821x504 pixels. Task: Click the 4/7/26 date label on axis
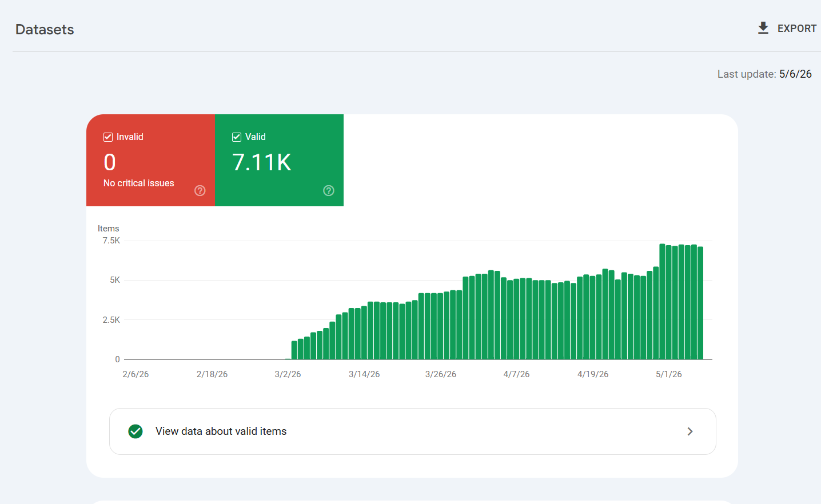pyautogui.click(x=516, y=374)
